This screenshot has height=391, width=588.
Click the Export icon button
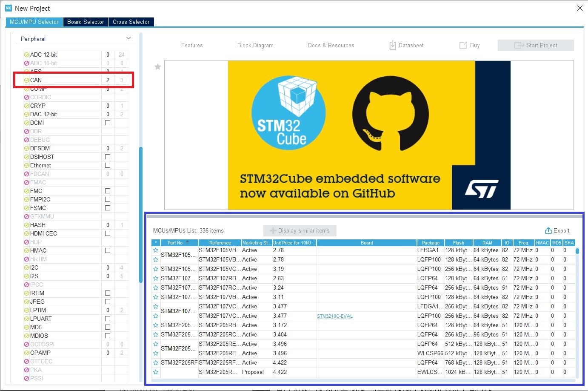point(548,230)
